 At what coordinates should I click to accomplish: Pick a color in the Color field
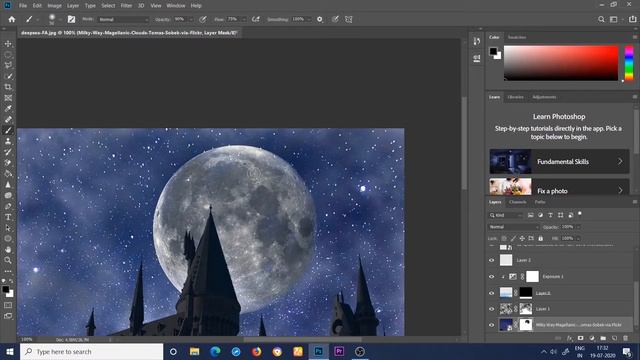(x=561, y=63)
